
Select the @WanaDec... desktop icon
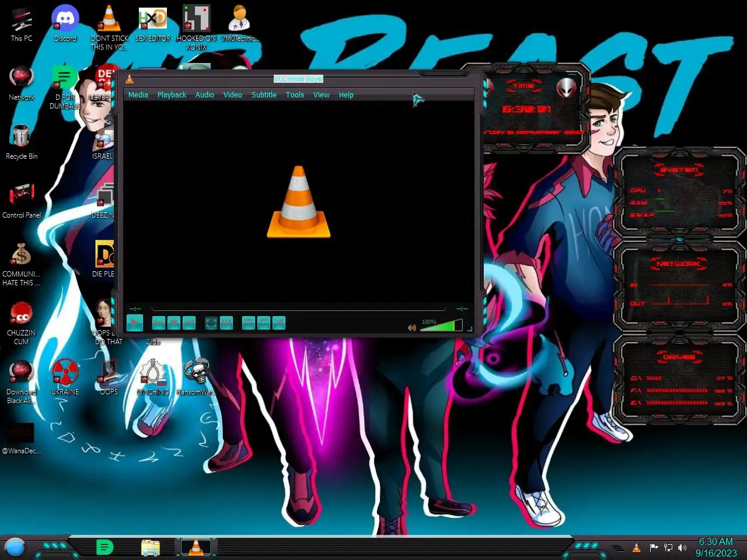[22, 437]
